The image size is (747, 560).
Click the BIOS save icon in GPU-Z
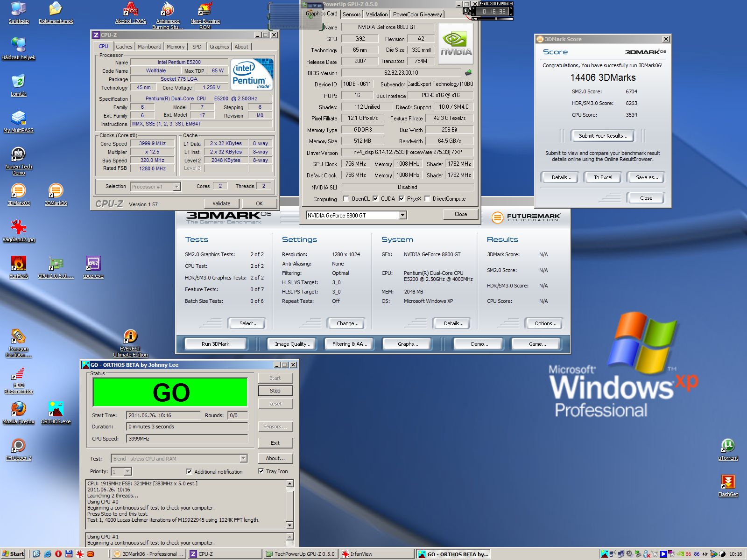click(468, 73)
